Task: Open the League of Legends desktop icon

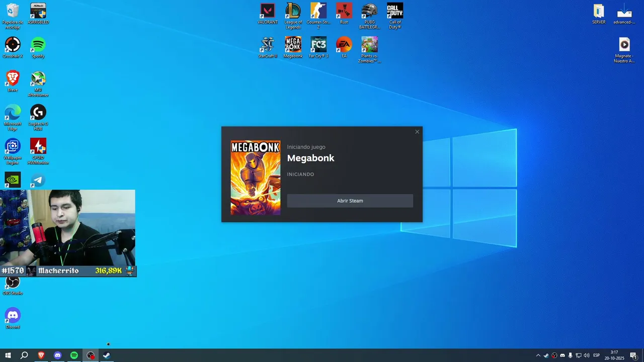Action: (293, 16)
